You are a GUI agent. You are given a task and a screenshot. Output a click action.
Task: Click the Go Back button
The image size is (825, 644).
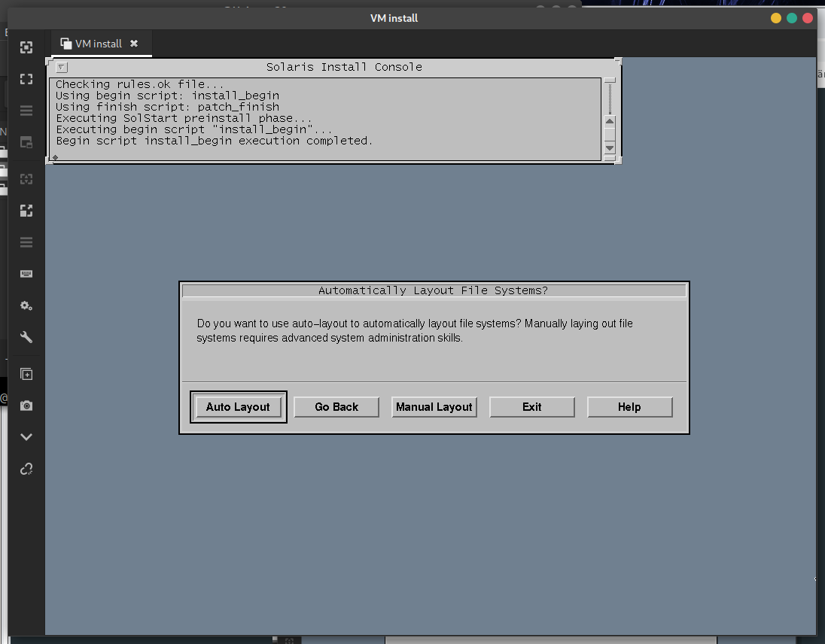click(336, 407)
